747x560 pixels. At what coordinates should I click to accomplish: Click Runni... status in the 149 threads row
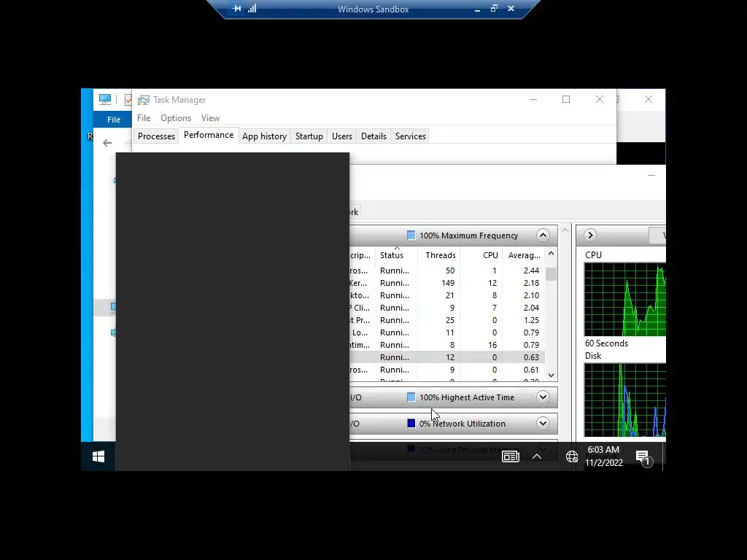click(x=395, y=283)
